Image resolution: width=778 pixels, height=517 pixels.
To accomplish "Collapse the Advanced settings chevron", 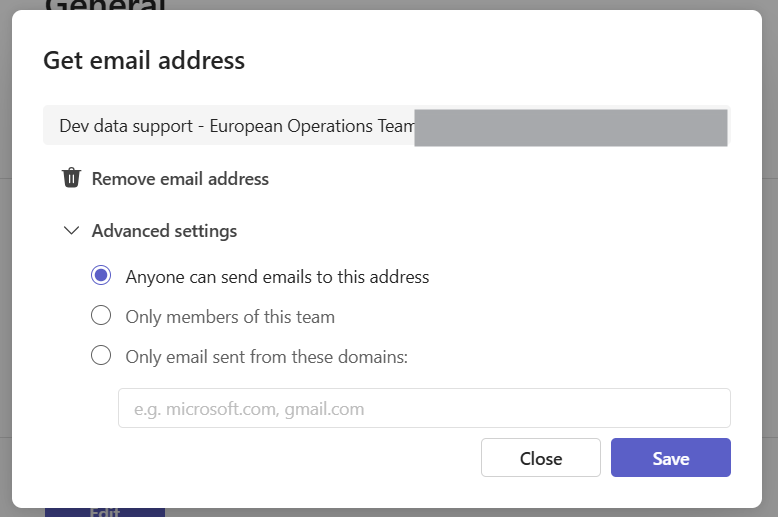I will 71,231.
